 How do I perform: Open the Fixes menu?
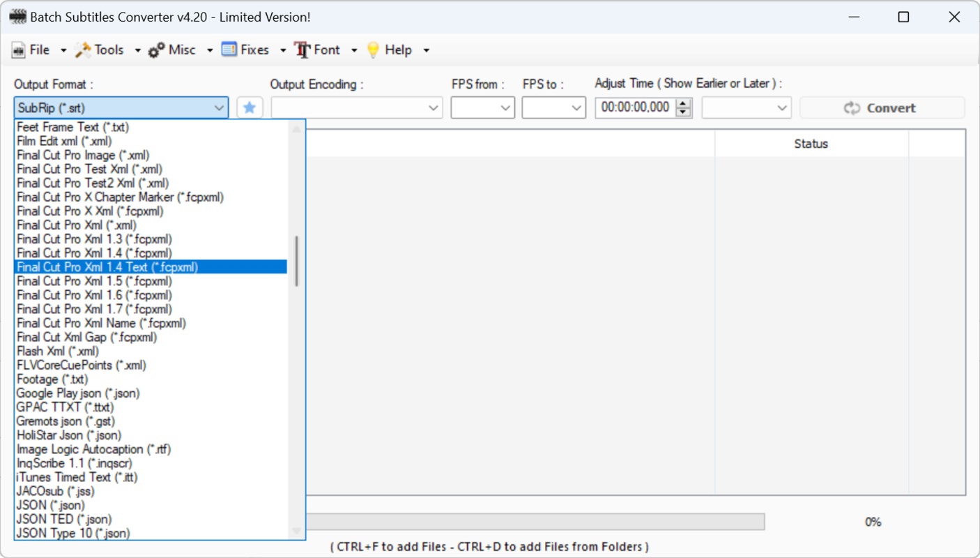tap(254, 50)
